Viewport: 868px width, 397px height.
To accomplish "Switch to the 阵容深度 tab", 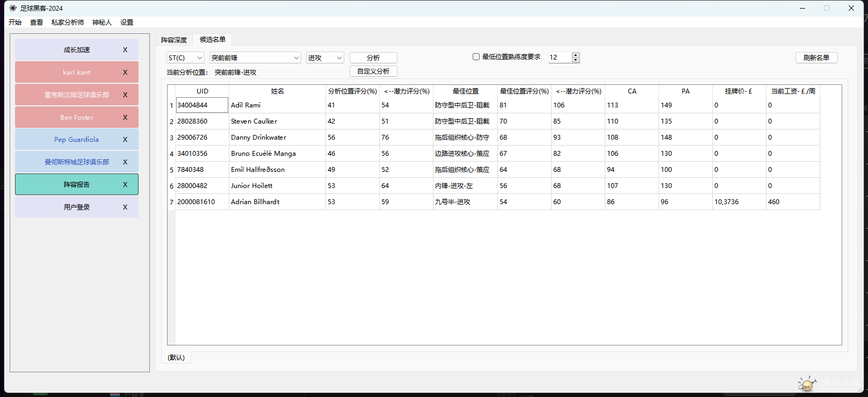I will pos(174,40).
